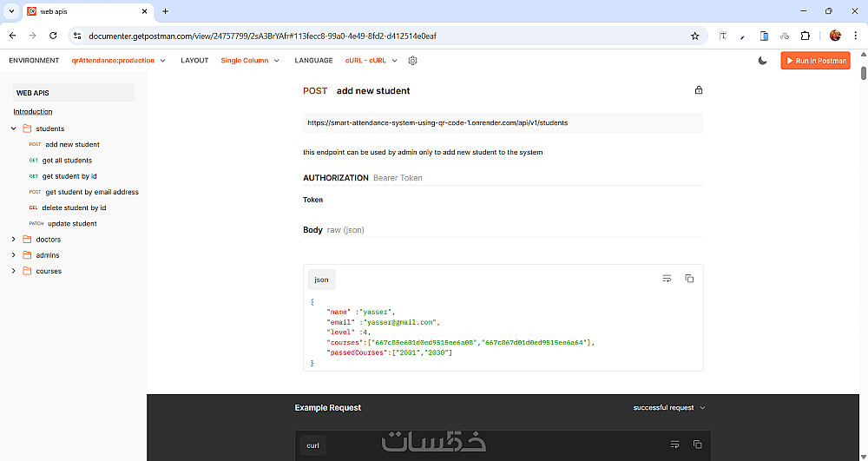The width and height of the screenshot is (868, 461).
Task: Reload the page with refresh icon
Action: point(53,36)
